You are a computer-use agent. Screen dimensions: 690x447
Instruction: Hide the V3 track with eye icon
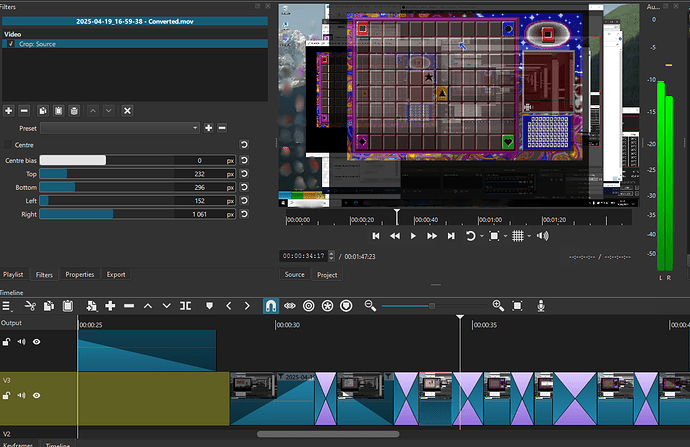[37, 396]
